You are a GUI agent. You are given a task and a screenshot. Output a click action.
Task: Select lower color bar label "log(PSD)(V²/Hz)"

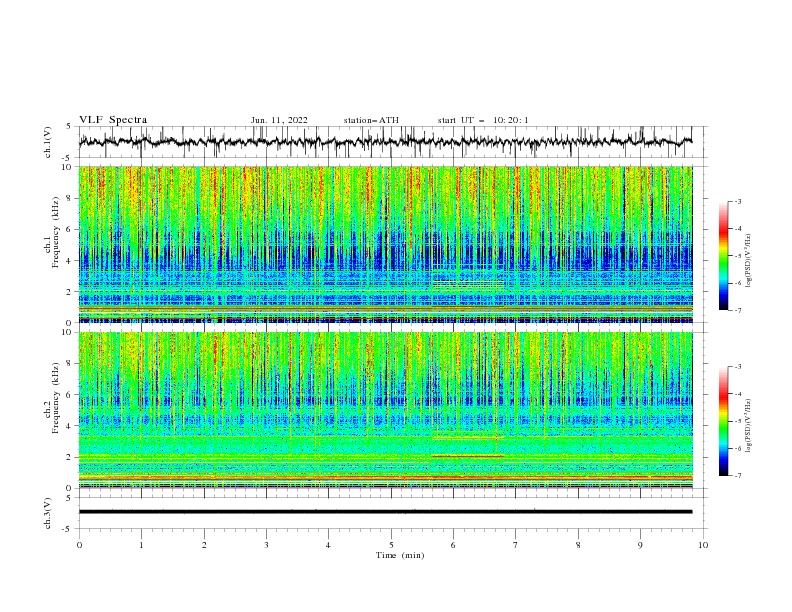click(748, 426)
